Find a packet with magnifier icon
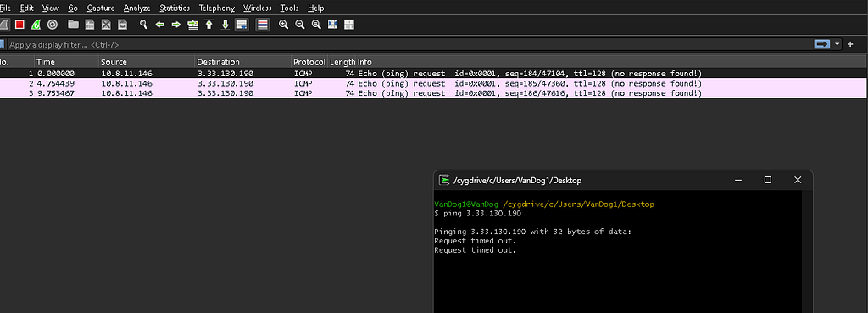 click(x=143, y=25)
